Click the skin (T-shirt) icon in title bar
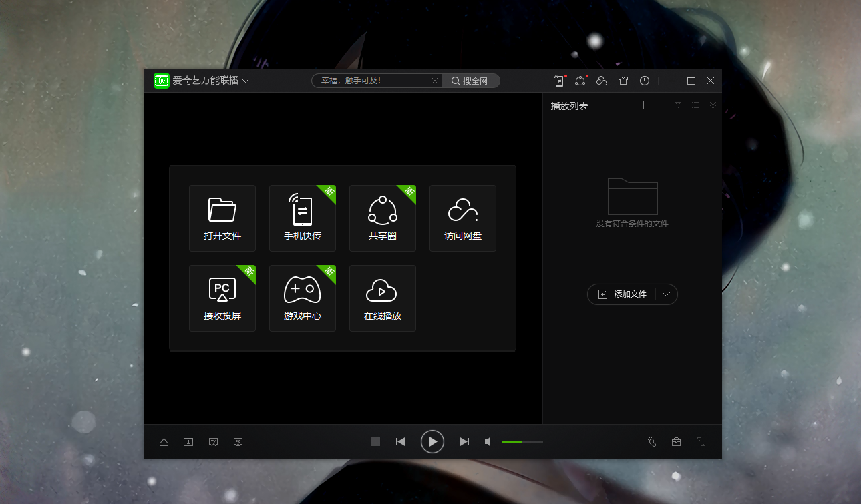The width and height of the screenshot is (861, 504). point(623,81)
